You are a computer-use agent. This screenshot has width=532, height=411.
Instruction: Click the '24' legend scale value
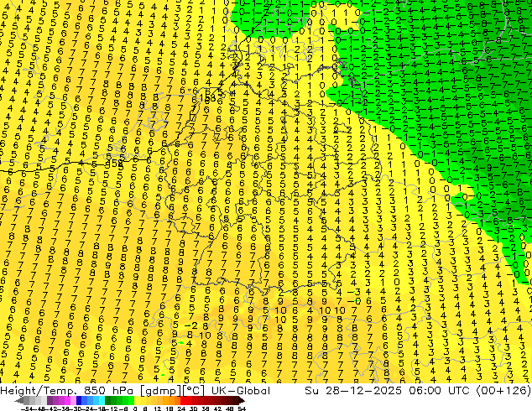coord(181,408)
